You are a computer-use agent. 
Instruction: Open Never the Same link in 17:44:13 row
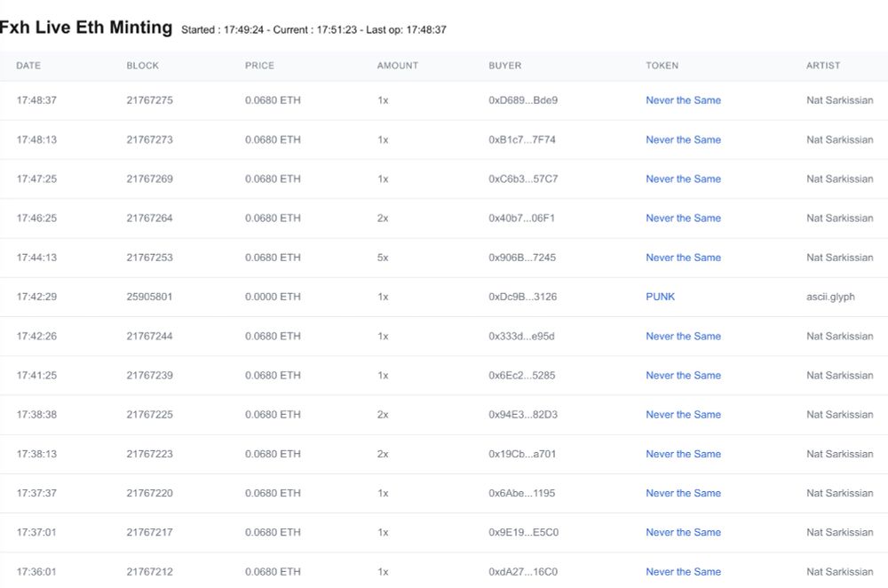[x=683, y=258]
